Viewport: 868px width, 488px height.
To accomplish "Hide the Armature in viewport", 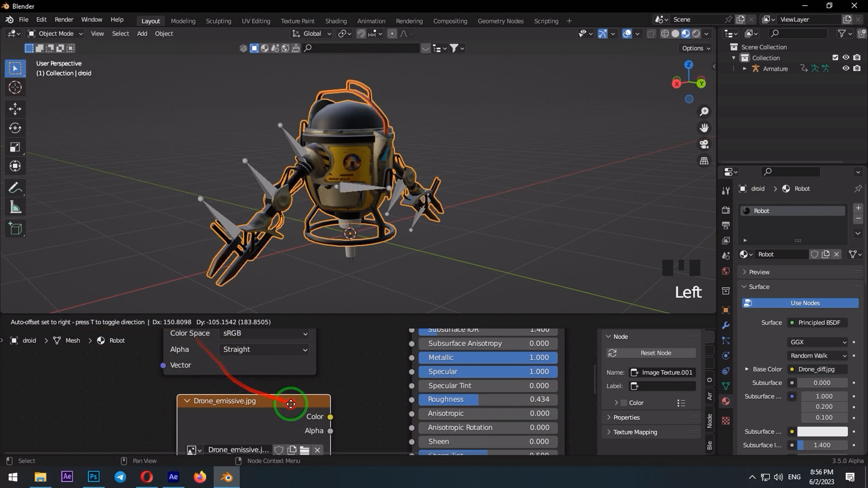I will (845, 69).
